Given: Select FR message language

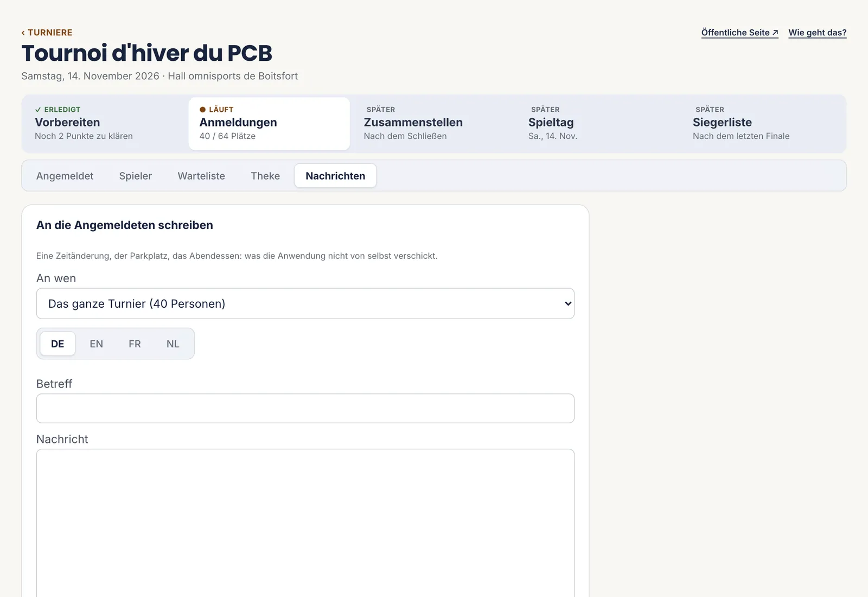Looking at the screenshot, I should point(135,344).
